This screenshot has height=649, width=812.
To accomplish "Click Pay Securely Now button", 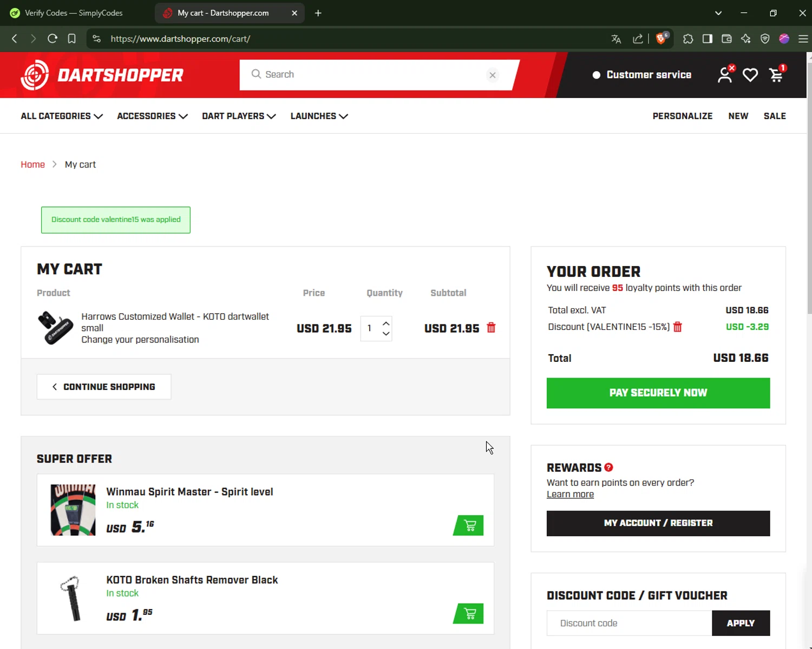I will point(658,393).
